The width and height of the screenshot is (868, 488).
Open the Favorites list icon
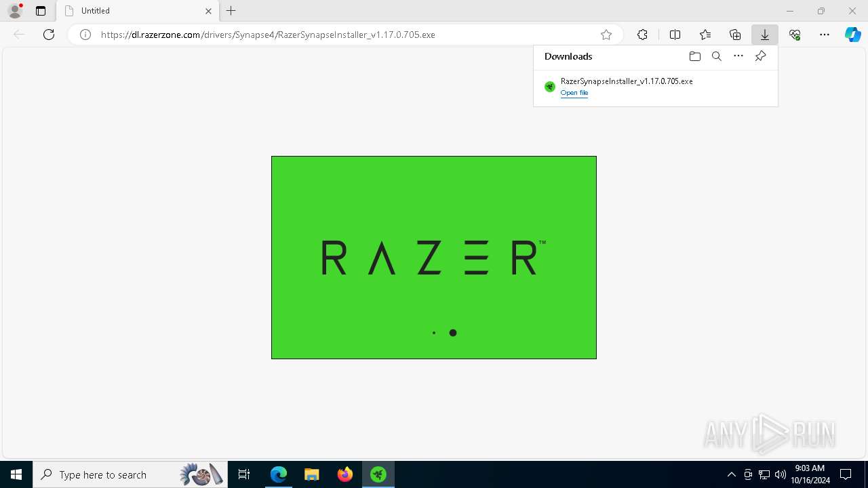(705, 35)
